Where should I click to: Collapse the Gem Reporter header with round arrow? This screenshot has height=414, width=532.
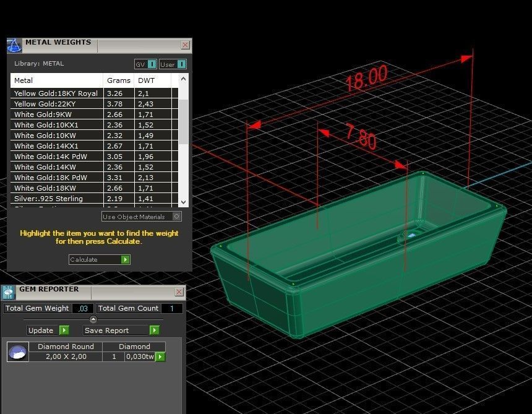(93, 319)
